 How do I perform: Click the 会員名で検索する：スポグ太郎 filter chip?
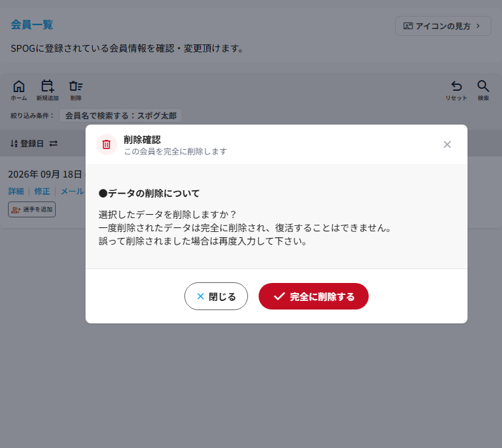(x=121, y=115)
